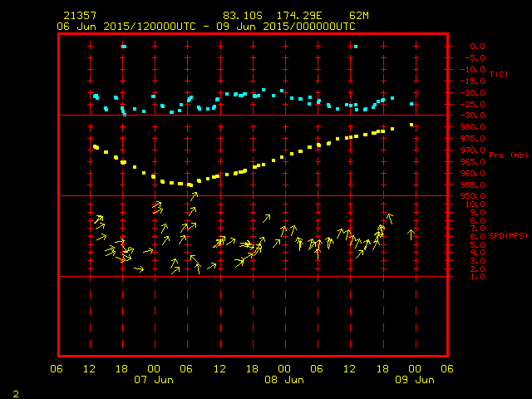Click the "07 Jun" date label
This screenshot has width=532, height=399.
(154, 380)
